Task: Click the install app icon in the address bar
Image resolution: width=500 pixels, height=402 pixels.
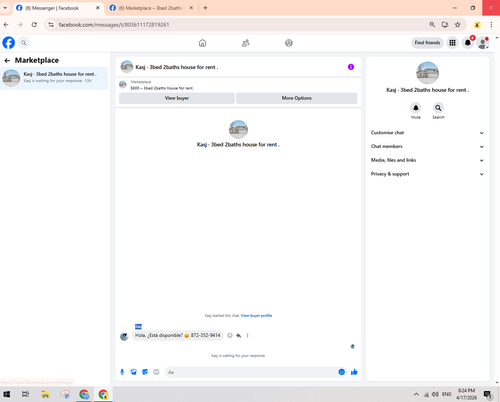Action: pyautogui.click(x=445, y=25)
